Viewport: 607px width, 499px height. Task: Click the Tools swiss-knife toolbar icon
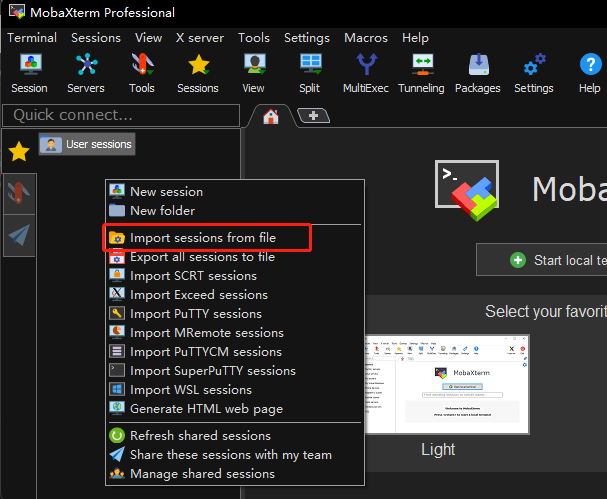[142, 73]
